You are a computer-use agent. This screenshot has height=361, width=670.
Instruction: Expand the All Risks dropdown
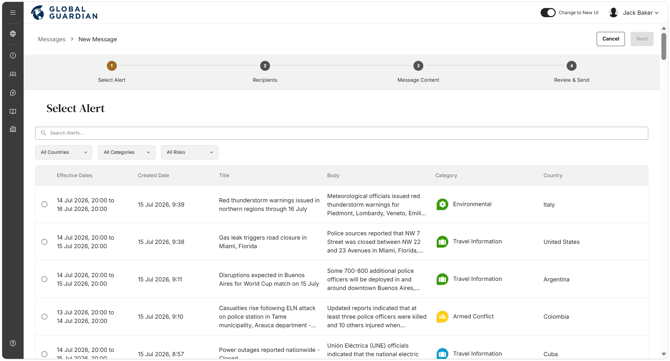(189, 153)
